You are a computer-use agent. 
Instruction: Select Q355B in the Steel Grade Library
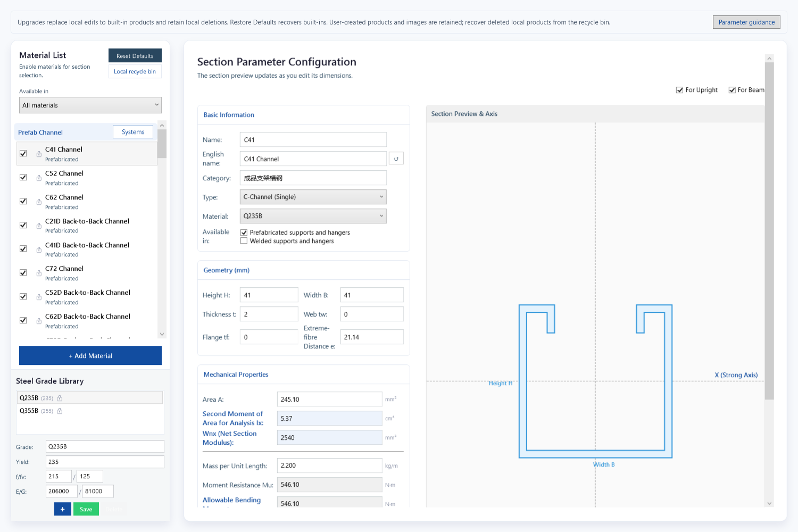click(89, 411)
